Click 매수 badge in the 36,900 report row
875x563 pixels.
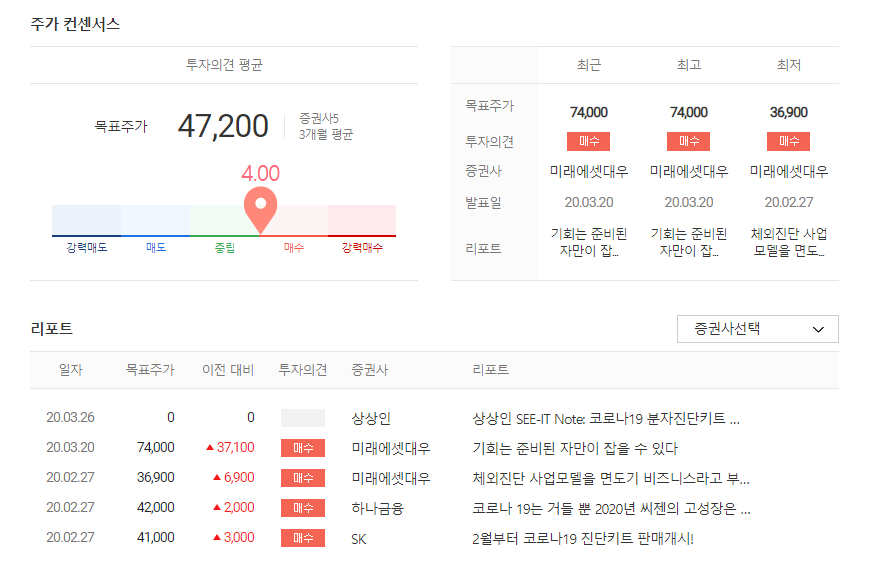(303, 478)
